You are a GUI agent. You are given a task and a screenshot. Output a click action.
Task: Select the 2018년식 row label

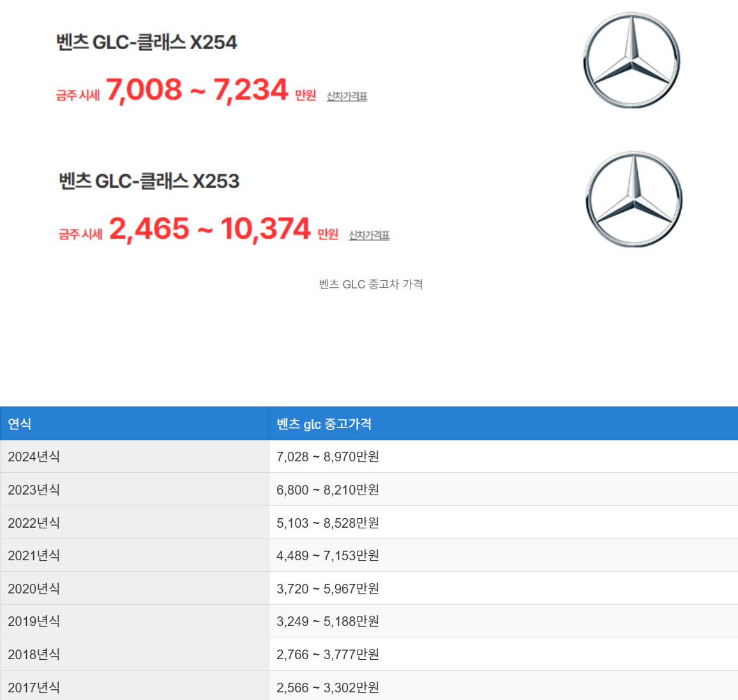[34, 654]
